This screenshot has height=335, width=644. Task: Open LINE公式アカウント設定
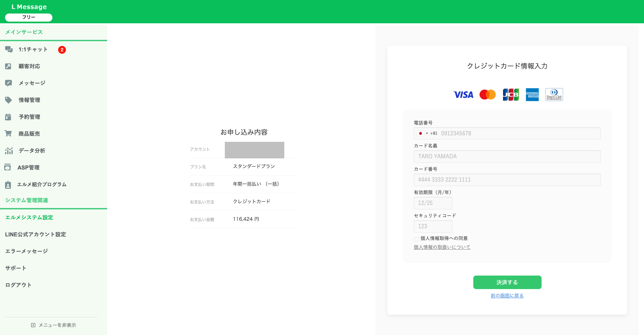coord(35,234)
